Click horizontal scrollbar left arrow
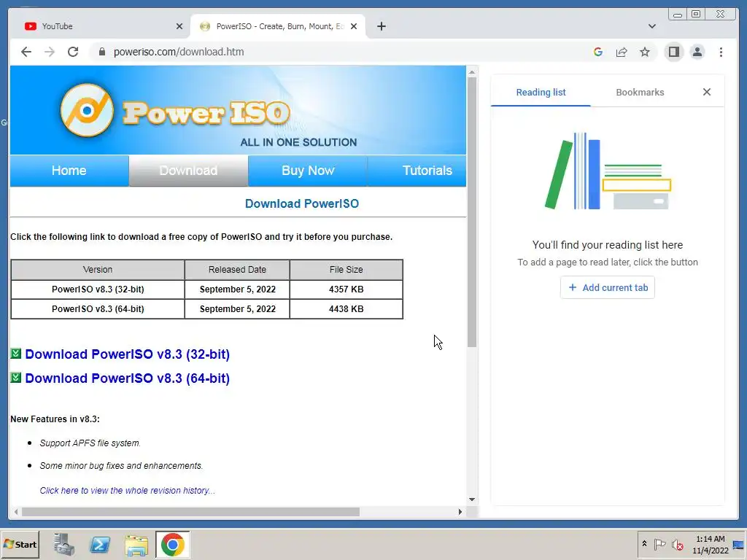The height and width of the screenshot is (560, 747). (x=16, y=512)
